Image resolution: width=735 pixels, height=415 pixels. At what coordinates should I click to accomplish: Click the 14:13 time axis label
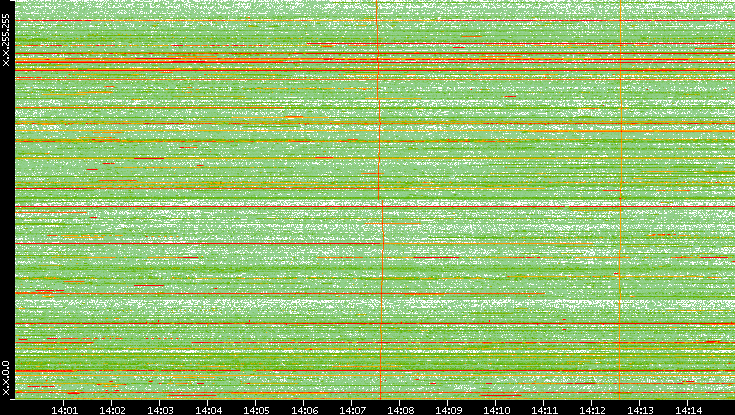641,410
